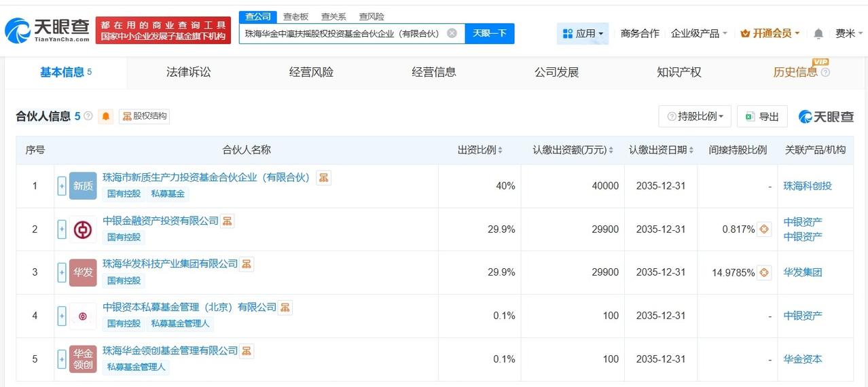868x387 pixels.
Task: Open the 开通会员 dropdown
Action: tap(770, 33)
